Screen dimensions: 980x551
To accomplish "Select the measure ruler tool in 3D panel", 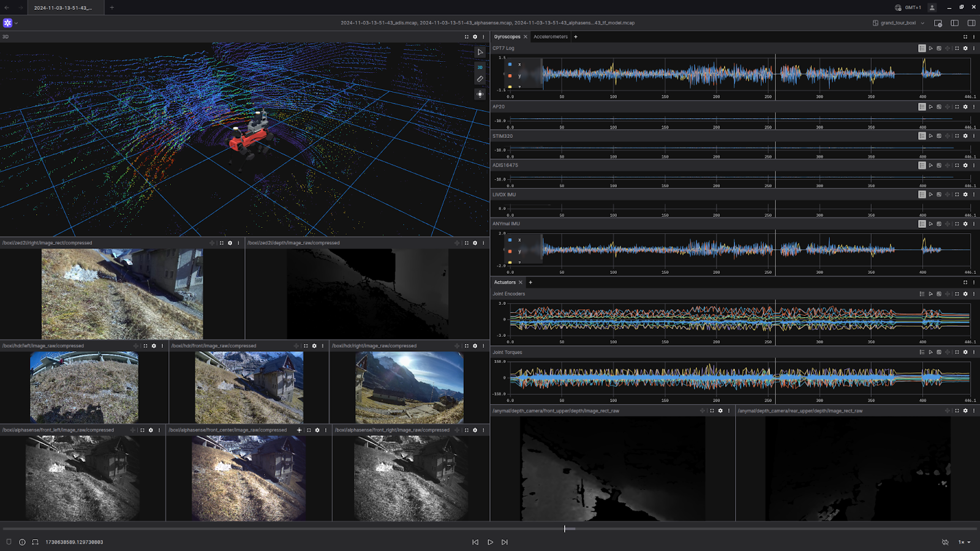I will (480, 79).
